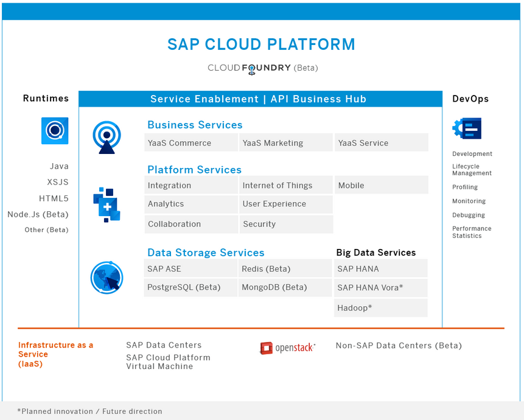Click the SAP CLOUD PLATFORM title
Screen dimensions: 524x420
(261, 44)
